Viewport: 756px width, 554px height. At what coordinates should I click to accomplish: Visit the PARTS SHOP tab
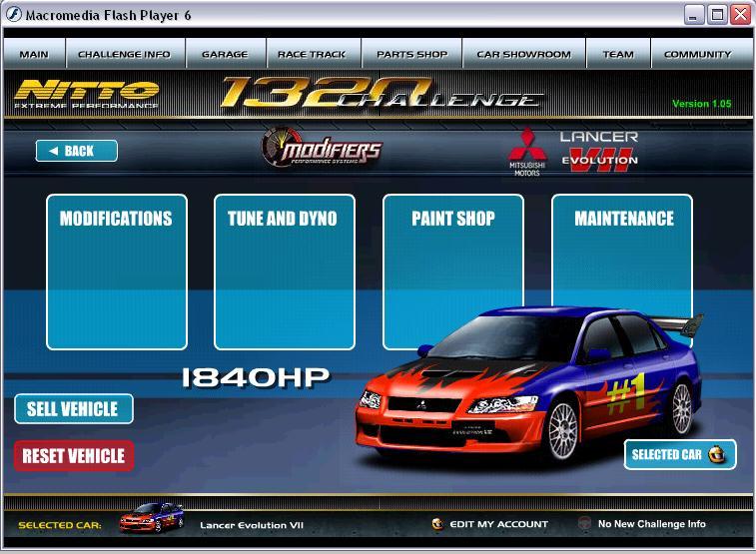[x=412, y=54]
